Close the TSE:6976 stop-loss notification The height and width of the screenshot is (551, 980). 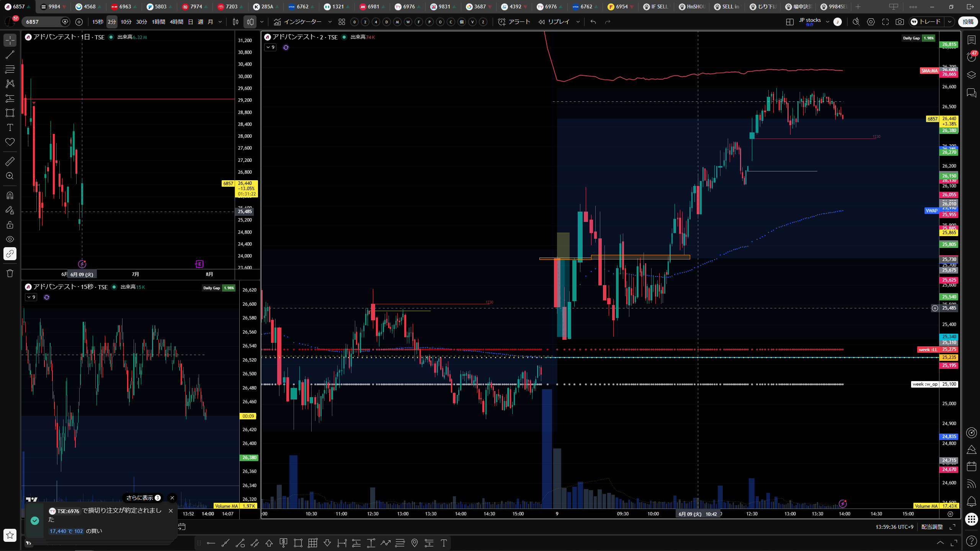point(171,511)
